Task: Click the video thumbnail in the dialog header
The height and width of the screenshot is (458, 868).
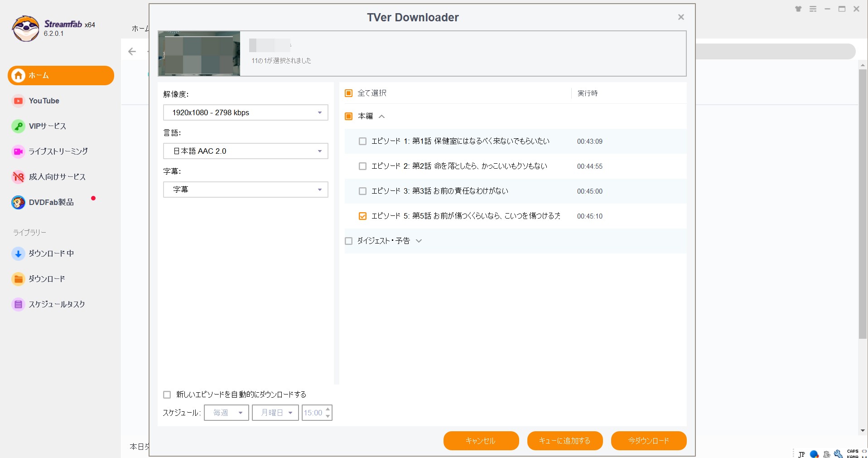Action: click(199, 54)
